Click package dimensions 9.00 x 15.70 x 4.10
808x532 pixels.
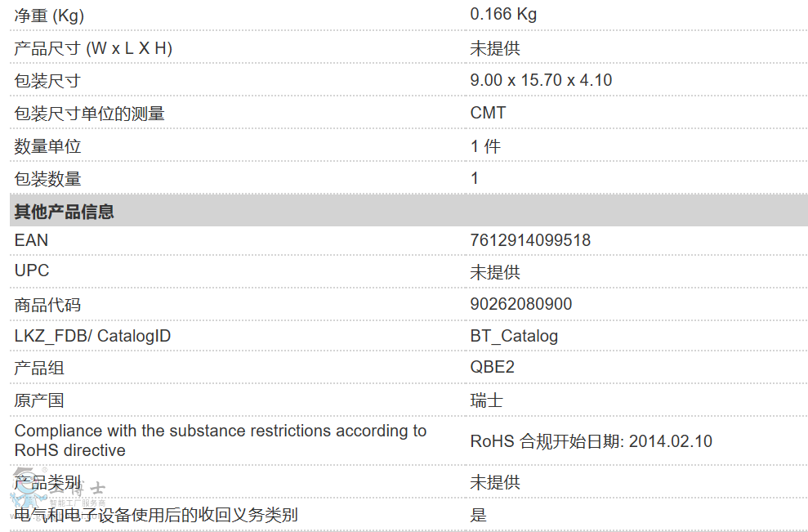541,80
